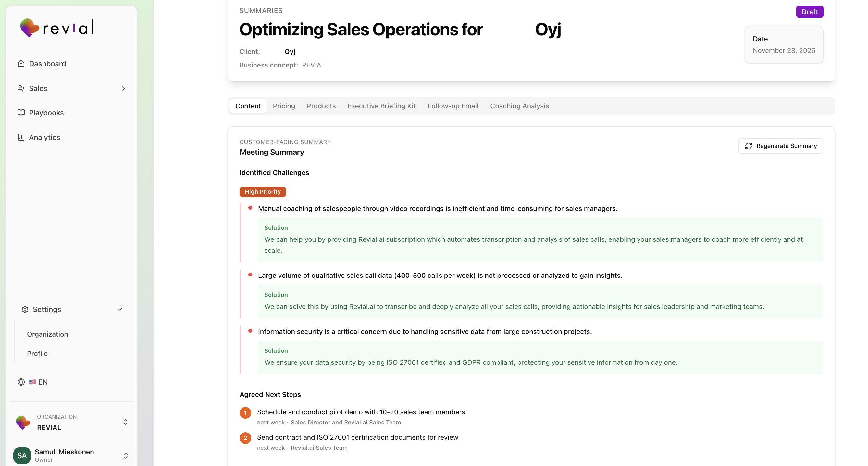Open Playbooks from the sidebar
868x466 pixels.
click(x=46, y=112)
